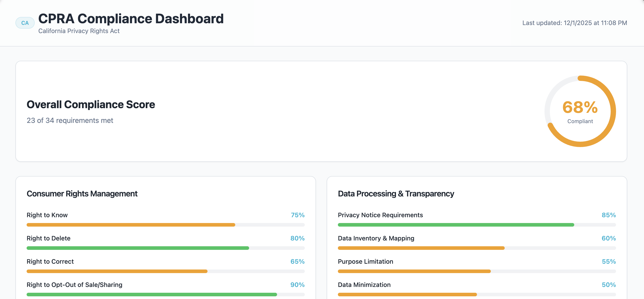Click the Right to Correct progress bar
644x299 pixels.
tap(165, 271)
